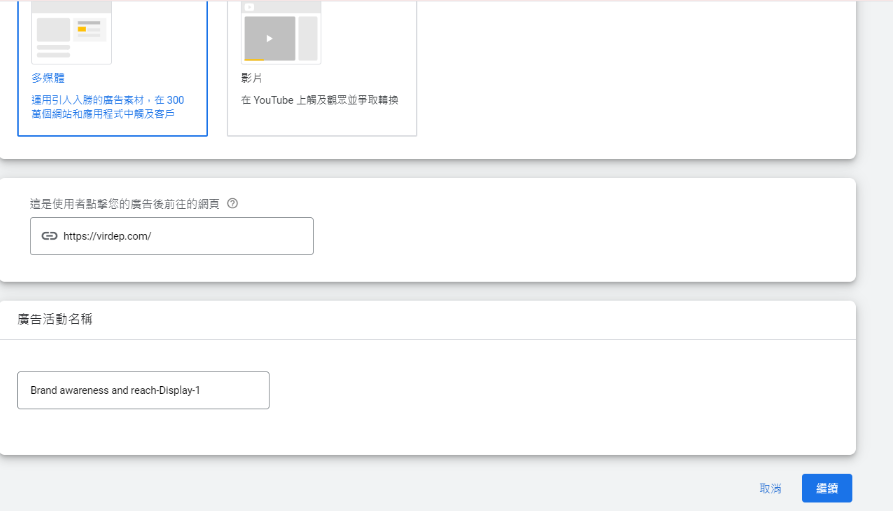Click the 影片 video player thumbnail
This screenshot has width=895, height=511.
[x=281, y=32]
